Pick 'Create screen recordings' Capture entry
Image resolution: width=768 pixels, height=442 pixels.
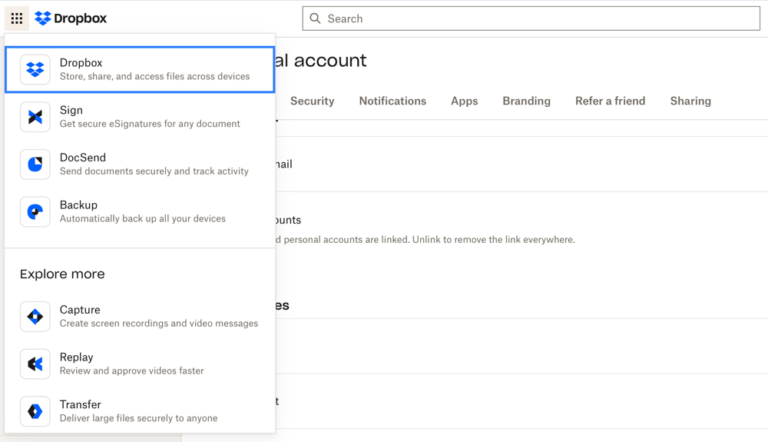click(x=158, y=317)
